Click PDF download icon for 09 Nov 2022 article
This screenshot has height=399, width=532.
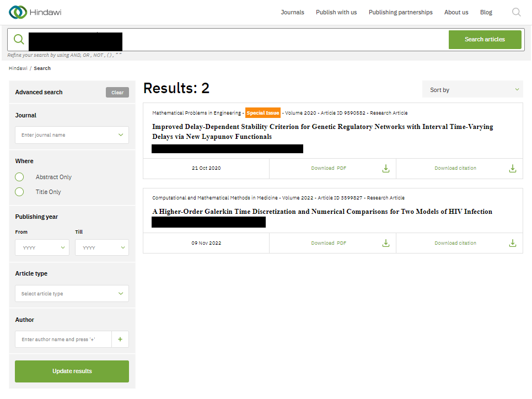386,243
